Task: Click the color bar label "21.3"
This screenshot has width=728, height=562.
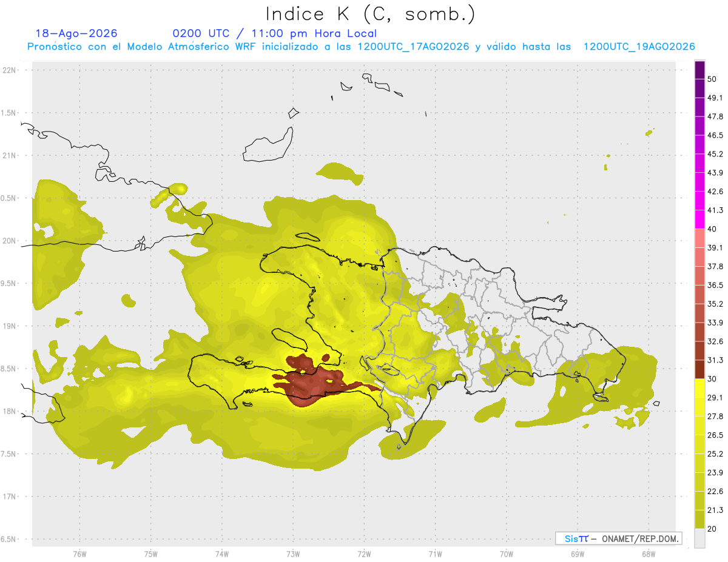Action: coord(715,510)
